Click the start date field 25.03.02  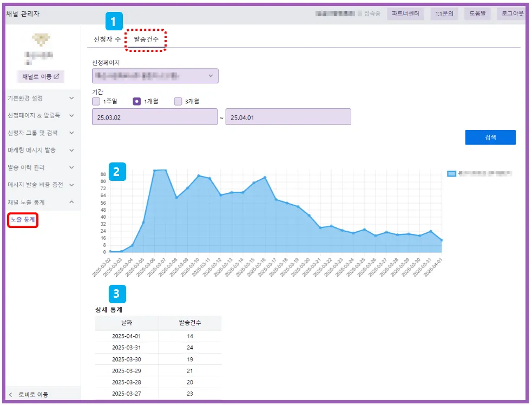[155, 117]
